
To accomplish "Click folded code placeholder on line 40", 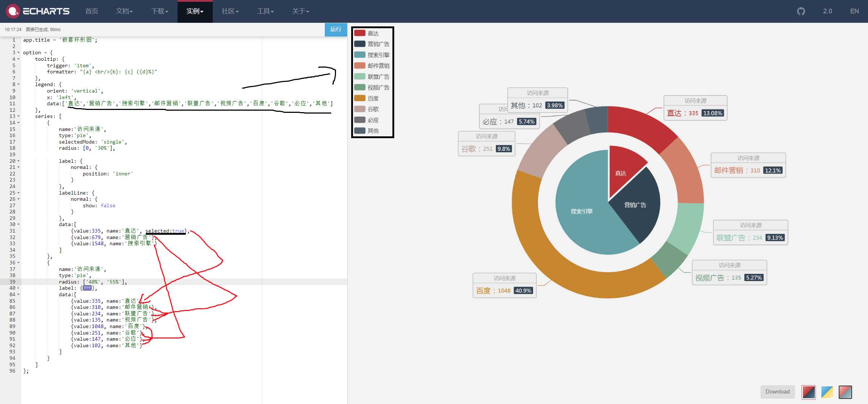I will click(87, 288).
